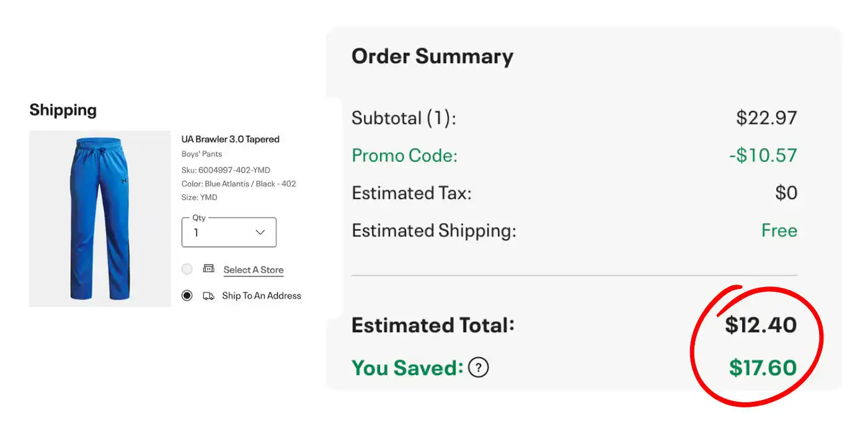Viewport: 868px width, 434px height.
Task: Click the Free estimated shipping value
Action: (x=779, y=231)
